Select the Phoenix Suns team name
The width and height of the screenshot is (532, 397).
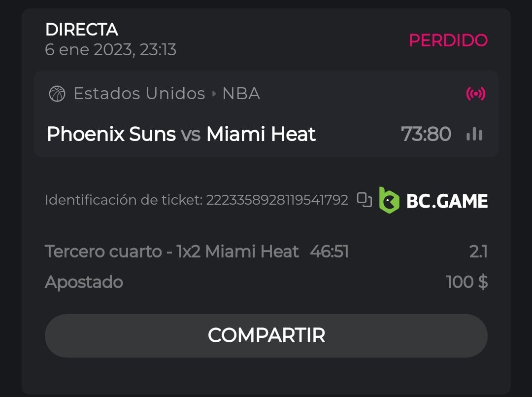tap(111, 134)
